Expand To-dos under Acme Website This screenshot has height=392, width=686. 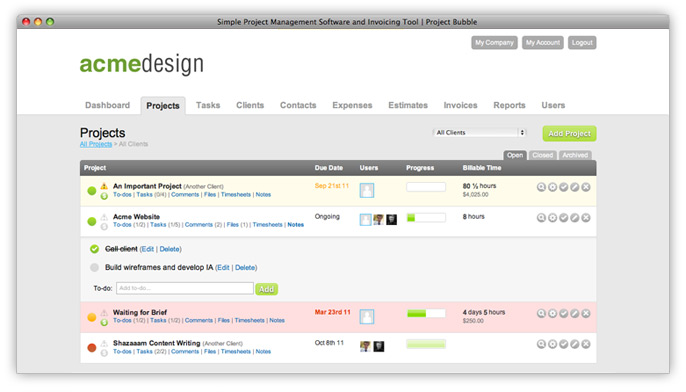coord(122,225)
